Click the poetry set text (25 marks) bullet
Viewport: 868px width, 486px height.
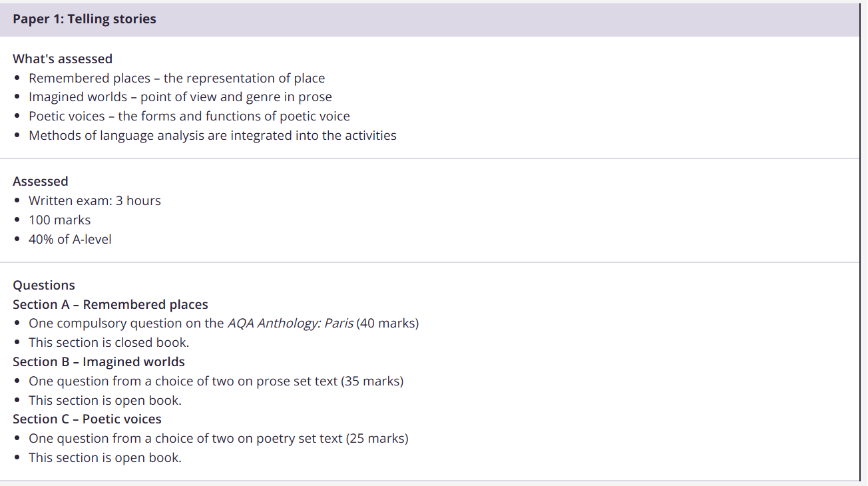218,438
